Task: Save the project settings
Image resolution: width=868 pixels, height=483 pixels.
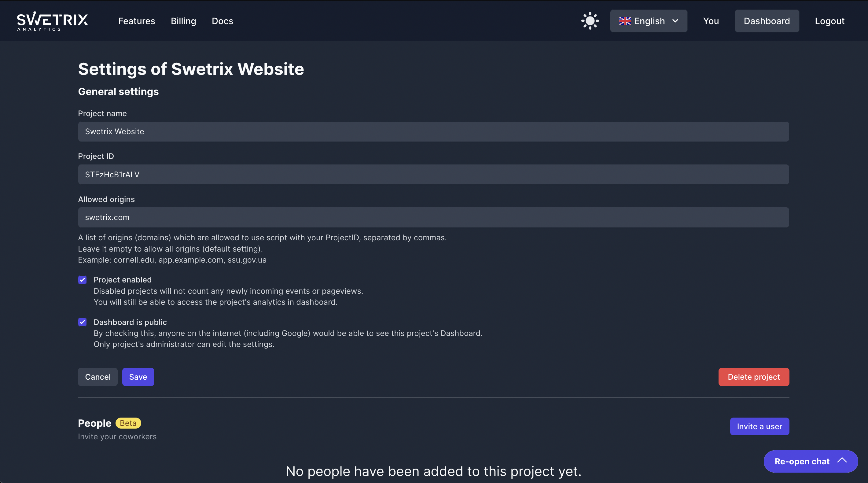Action: pyautogui.click(x=138, y=377)
